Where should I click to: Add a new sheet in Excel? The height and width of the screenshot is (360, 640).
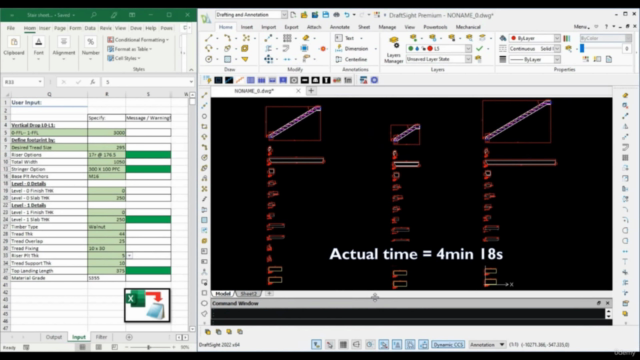[x=129, y=337]
